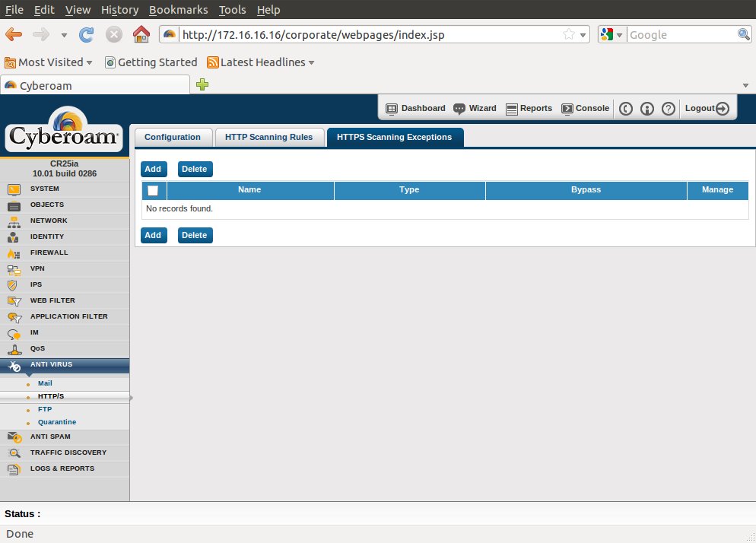Open the FTP submenu item
The width and height of the screenshot is (756, 543).
(45, 409)
